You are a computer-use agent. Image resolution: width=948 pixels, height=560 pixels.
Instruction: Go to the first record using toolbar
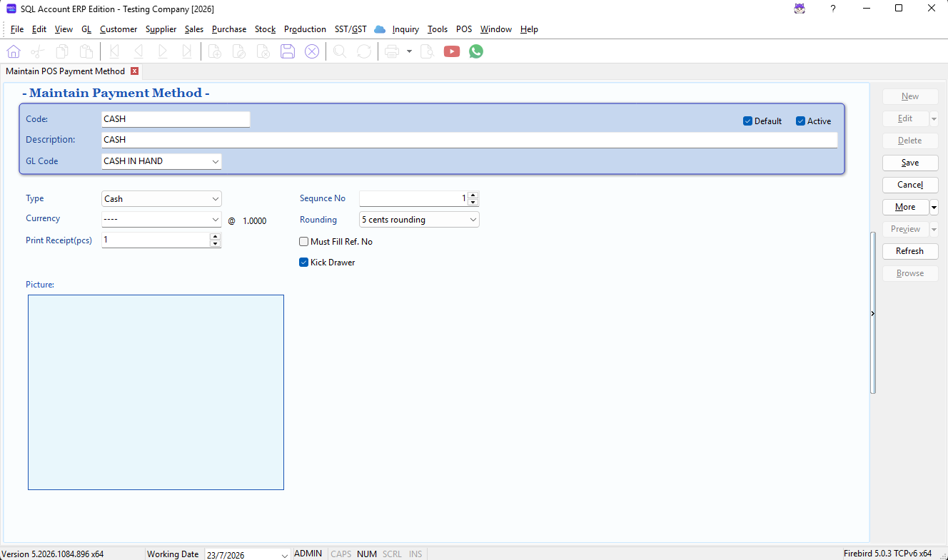pyautogui.click(x=114, y=51)
